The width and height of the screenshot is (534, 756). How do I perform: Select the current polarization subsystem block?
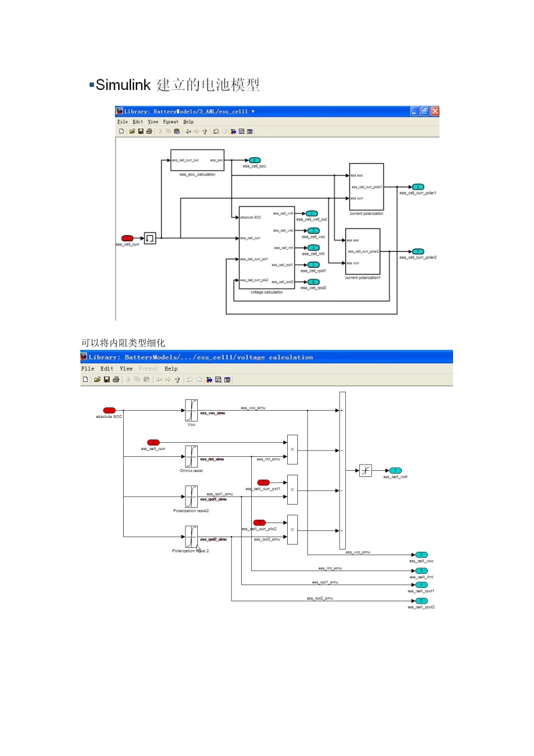coord(366,187)
